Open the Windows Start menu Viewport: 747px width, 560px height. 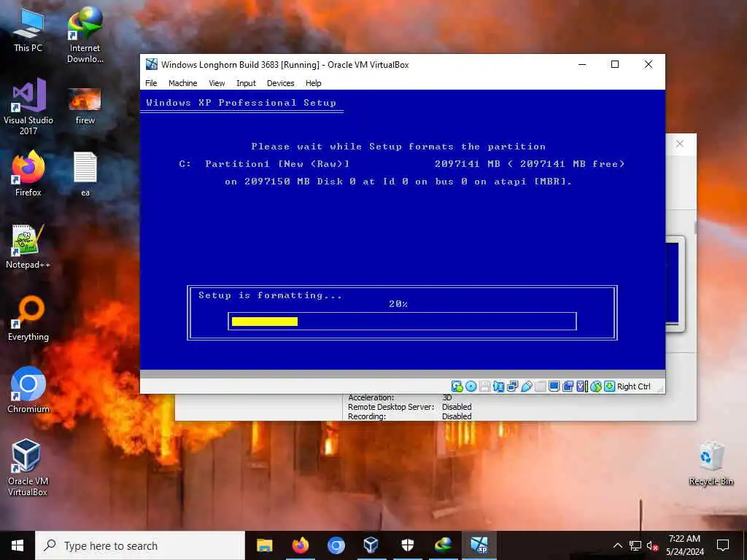pyautogui.click(x=18, y=545)
